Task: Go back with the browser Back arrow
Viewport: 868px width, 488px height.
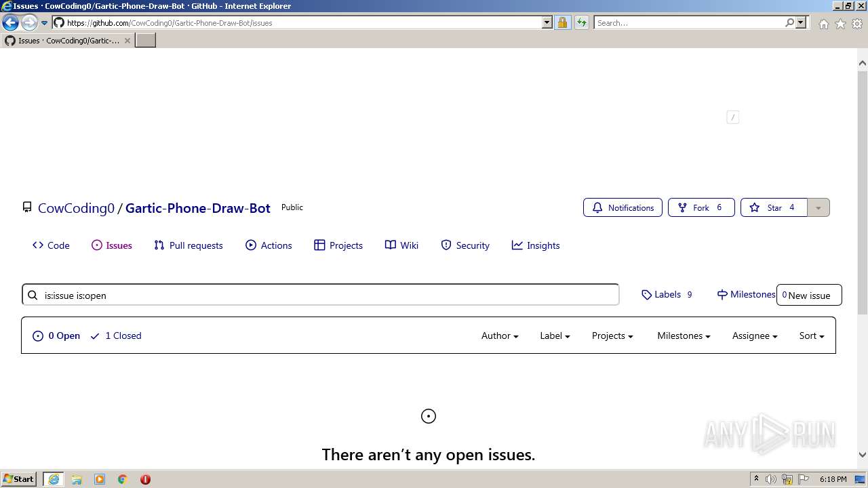Action: [x=10, y=22]
